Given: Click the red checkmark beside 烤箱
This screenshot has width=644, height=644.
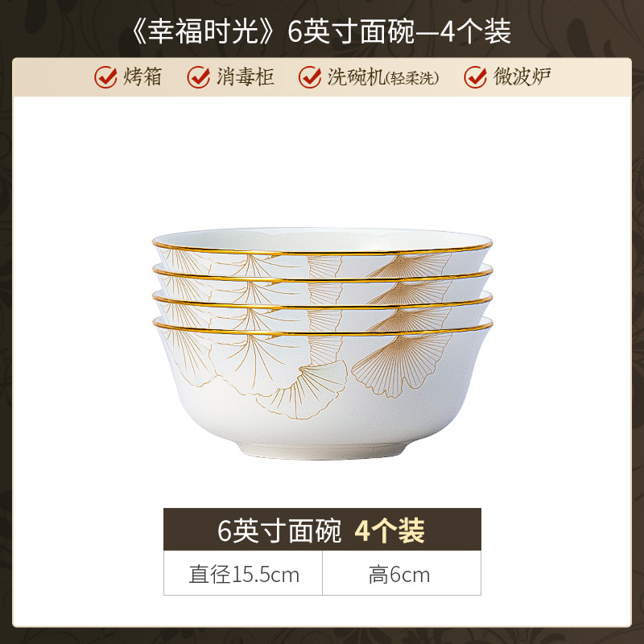Looking at the screenshot, I should click(105, 76).
